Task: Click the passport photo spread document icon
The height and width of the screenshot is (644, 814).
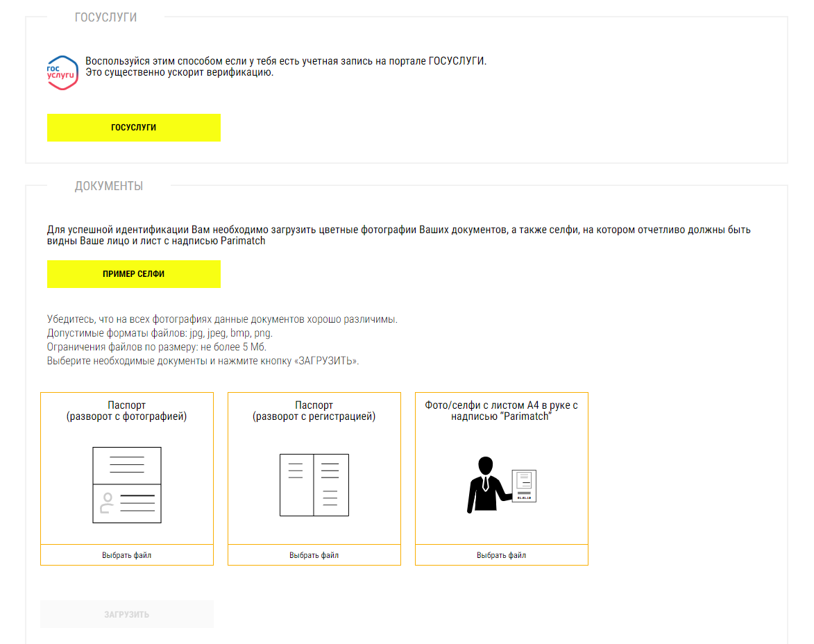Action: (127, 484)
